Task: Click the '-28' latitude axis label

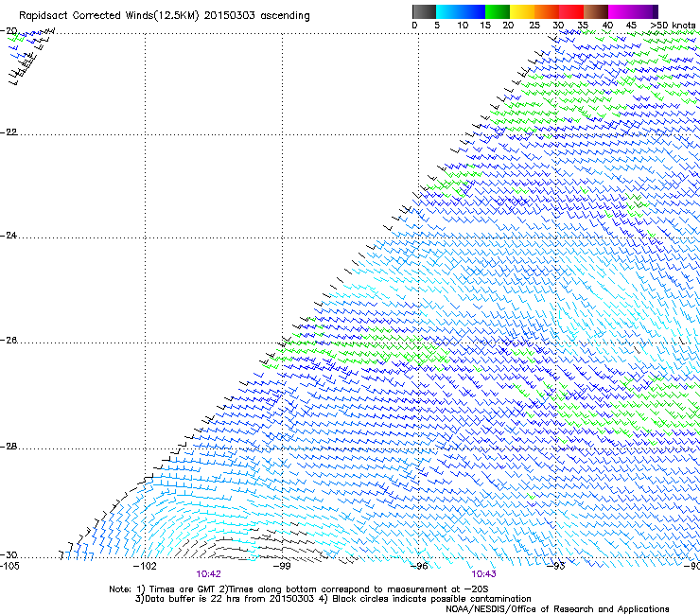Action: tap(9, 447)
